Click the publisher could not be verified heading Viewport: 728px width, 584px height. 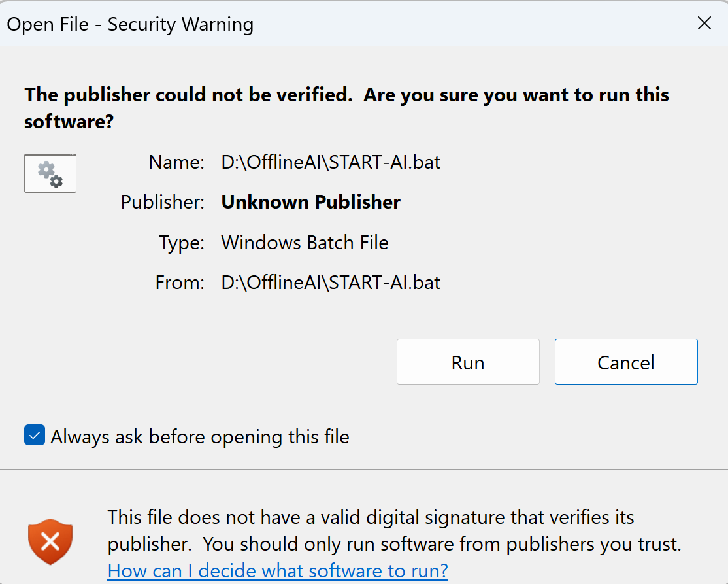pos(346,108)
